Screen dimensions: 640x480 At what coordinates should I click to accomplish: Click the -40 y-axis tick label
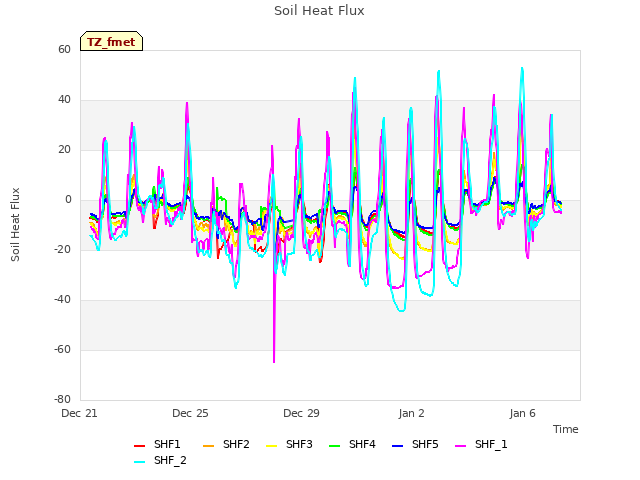pos(62,300)
